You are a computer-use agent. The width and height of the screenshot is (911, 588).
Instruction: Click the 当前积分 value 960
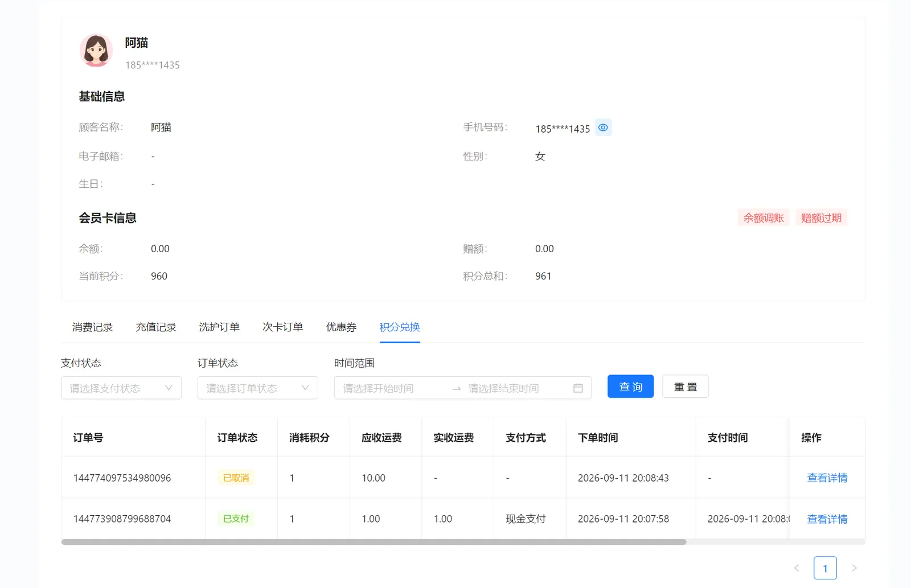click(159, 276)
